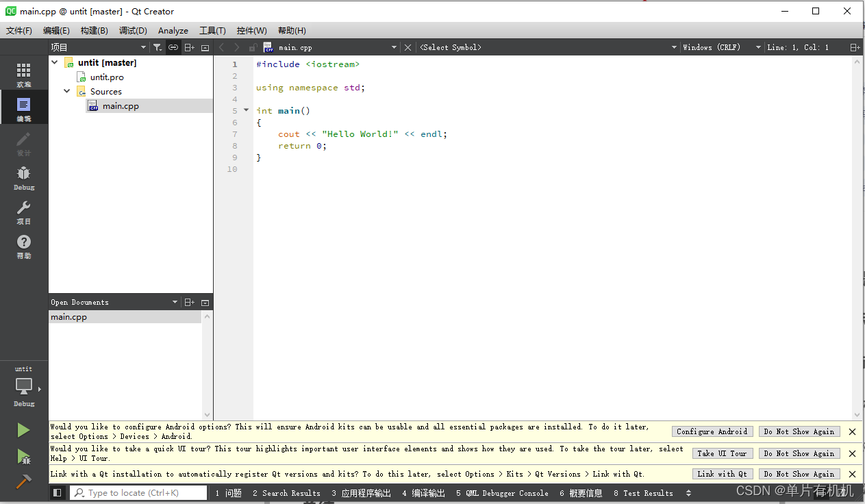This screenshot has width=865, height=504.
Task: Switch to the Welcome (欢迎) mode
Action: [24, 75]
